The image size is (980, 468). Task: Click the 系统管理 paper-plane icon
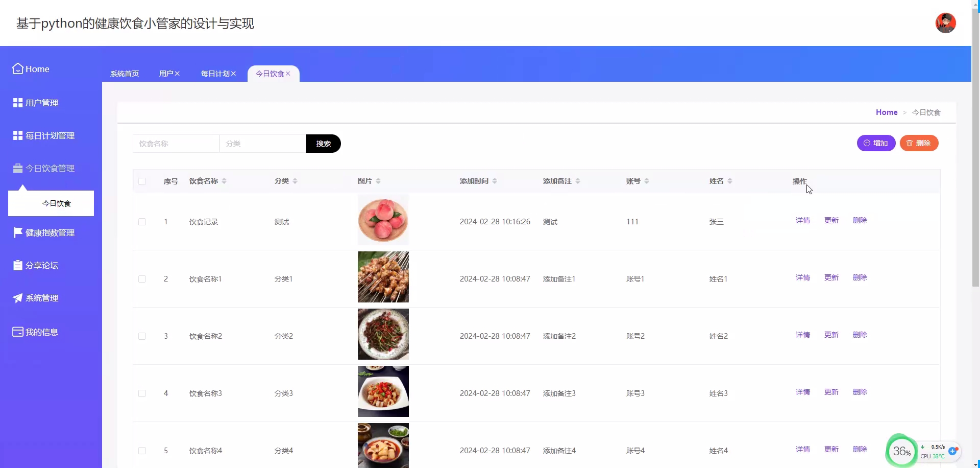coord(17,298)
